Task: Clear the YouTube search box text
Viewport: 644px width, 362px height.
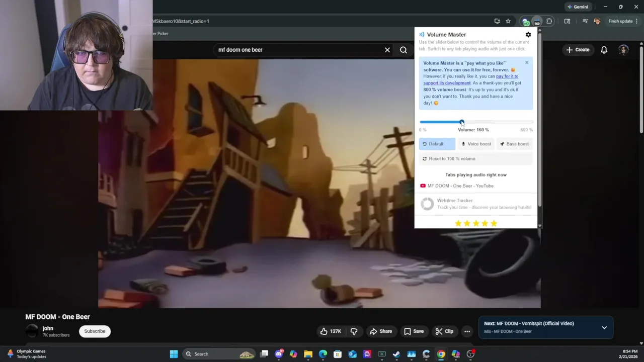Action: tap(387, 50)
